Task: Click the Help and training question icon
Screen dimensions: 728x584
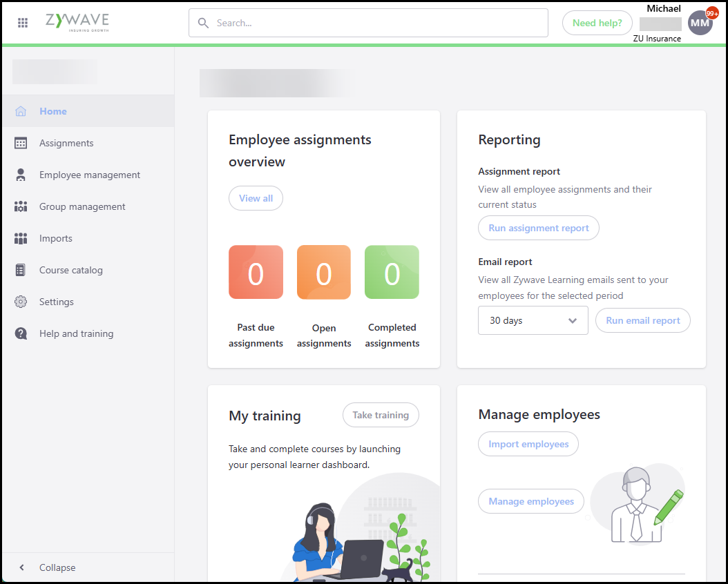Action: 21,333
